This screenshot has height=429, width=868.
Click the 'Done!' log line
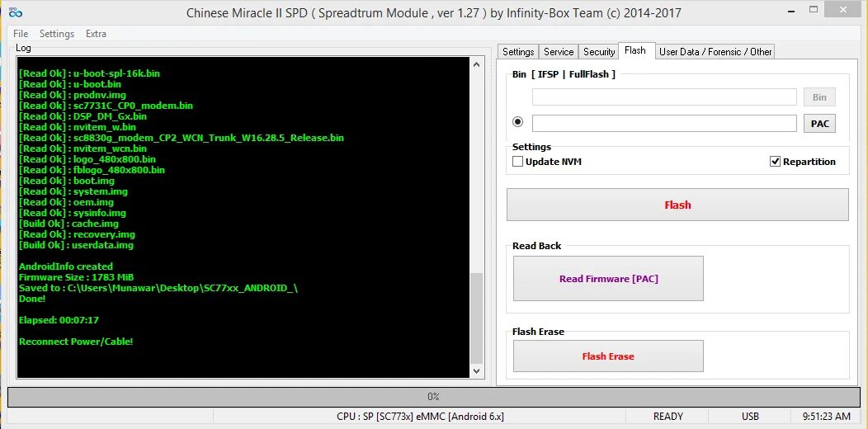pos(32,299)
